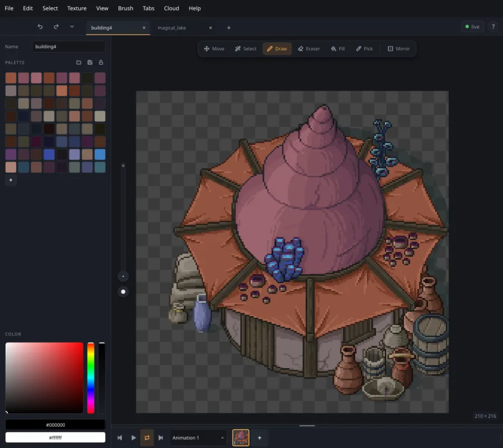The height and width of the screenshot is (448, 503).
Task: Activate the Draw pencil tool
Action: (277, 49)
